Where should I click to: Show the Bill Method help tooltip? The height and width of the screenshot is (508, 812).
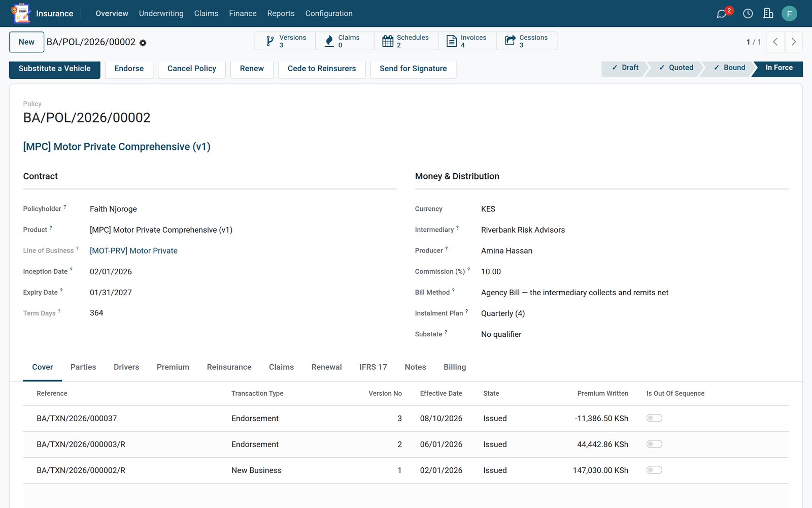(454, 290)
